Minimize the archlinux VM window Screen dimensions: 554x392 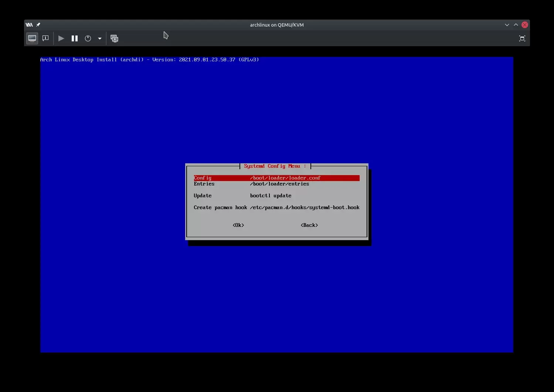(x=507, y=25)
